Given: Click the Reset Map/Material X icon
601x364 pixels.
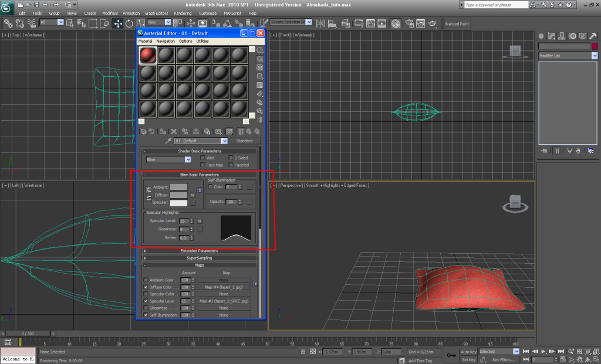Looking at the screenshot, I should pos(174,131).
